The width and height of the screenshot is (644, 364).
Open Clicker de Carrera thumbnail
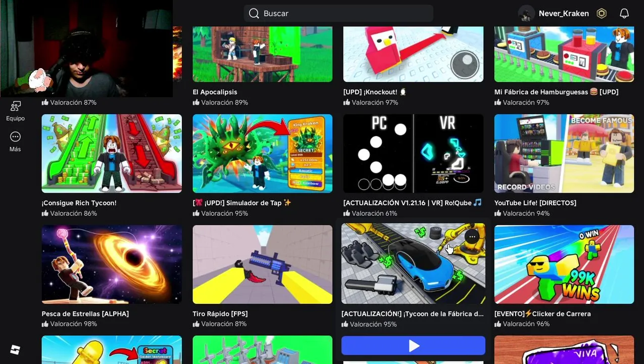point(564,264)
